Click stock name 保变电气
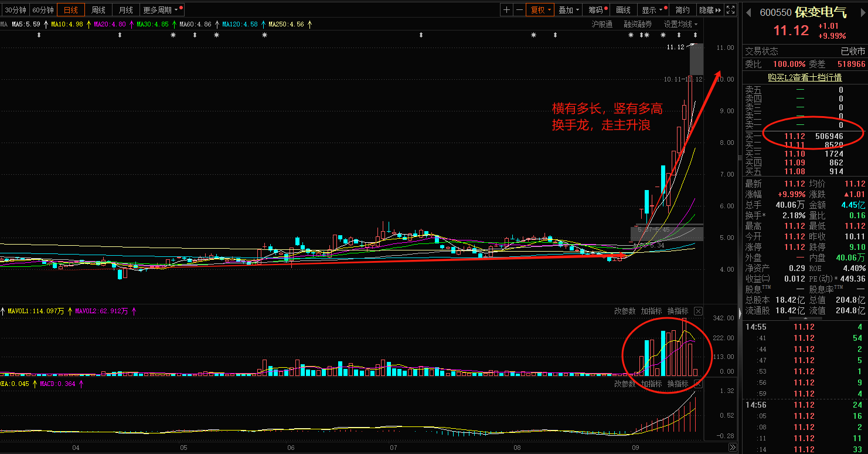Image resolution: width=868 pixels, height=454 pixels. click(x=821, y=12)
